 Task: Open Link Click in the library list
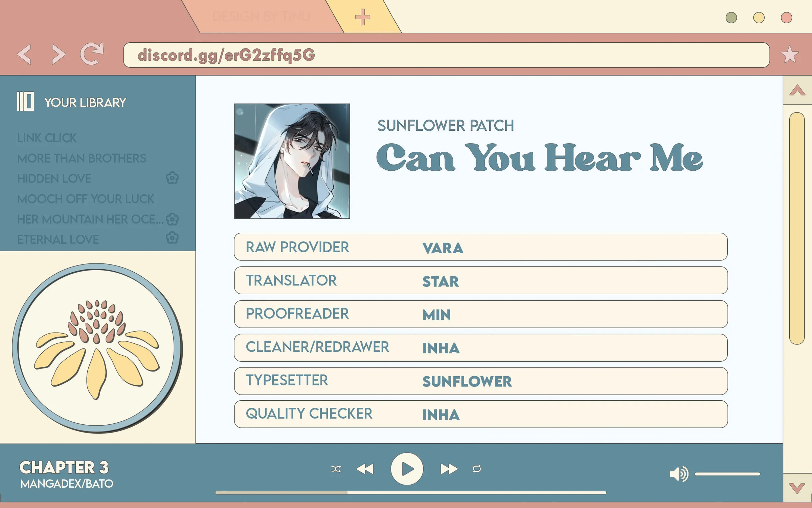[x=47, y=138]
